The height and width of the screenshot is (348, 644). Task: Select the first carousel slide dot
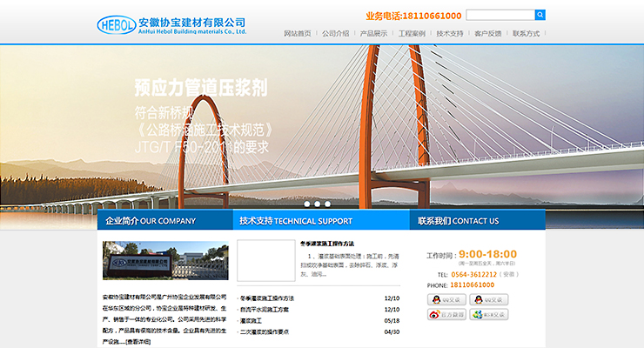click(307, 204)
